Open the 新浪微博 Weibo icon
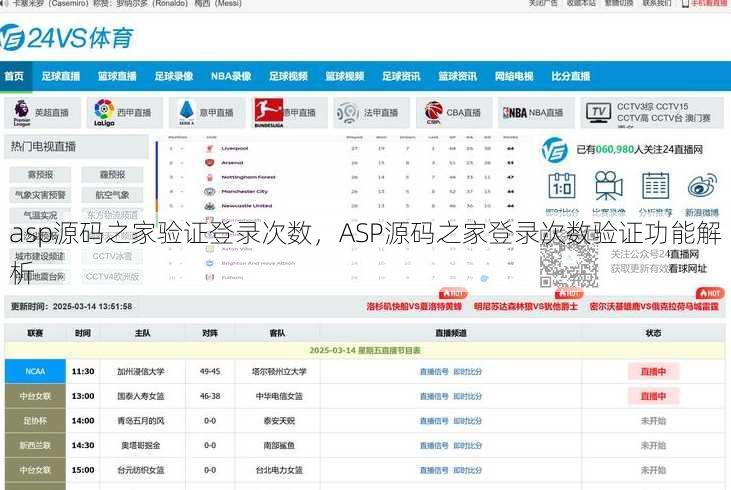The image size is (731, 490). coord(702,186)
